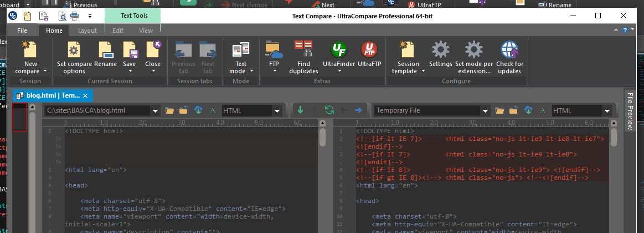Click the UltraCompare logo in title bar
The image size is (644, 233).
click(13, 16)
